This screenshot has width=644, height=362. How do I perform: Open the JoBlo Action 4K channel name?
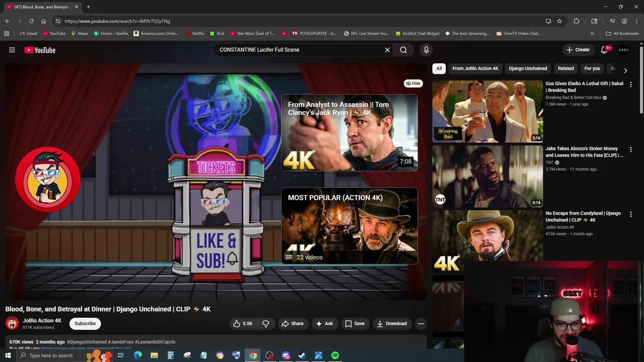tap(42, 320)
